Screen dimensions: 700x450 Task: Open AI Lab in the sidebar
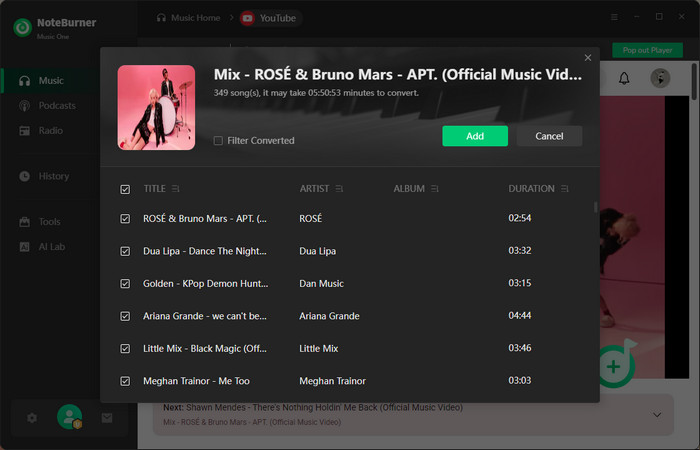[x=42, y=247]
